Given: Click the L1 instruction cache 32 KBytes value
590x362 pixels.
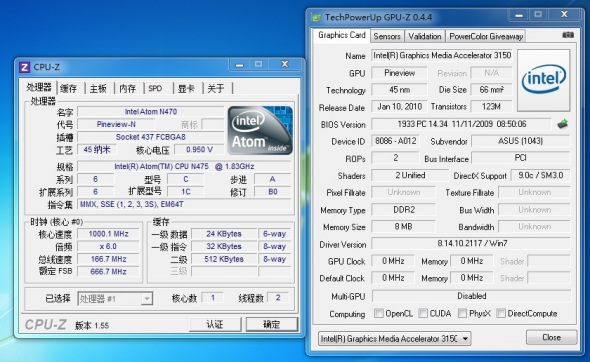Looking at the screenshot, I should coord(224,246).
